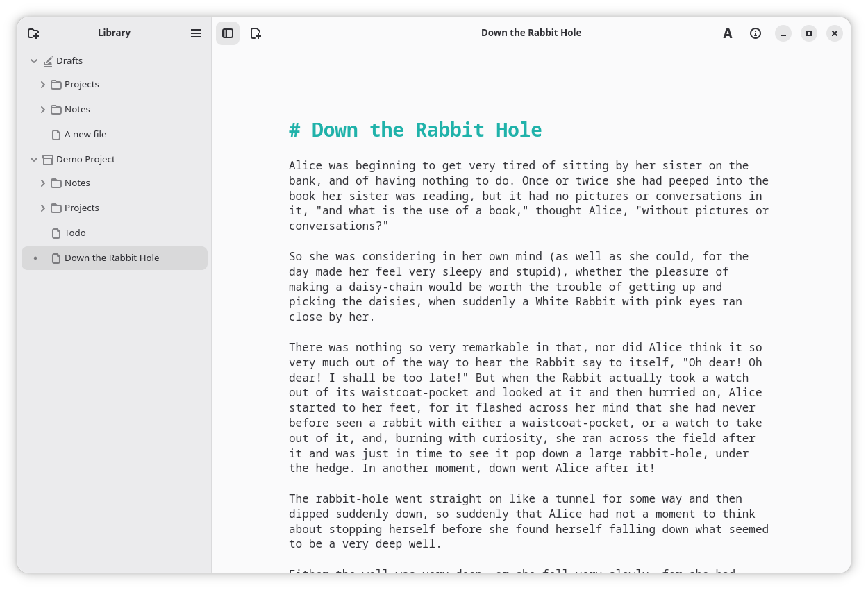Click the Library header label
This screenshot has height=590, width=868.
114,33
